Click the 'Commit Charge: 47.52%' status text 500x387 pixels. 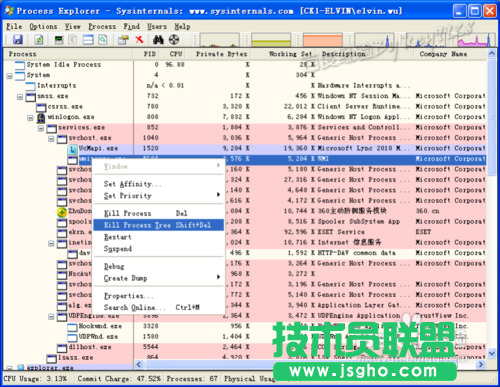tap(119, 379)
